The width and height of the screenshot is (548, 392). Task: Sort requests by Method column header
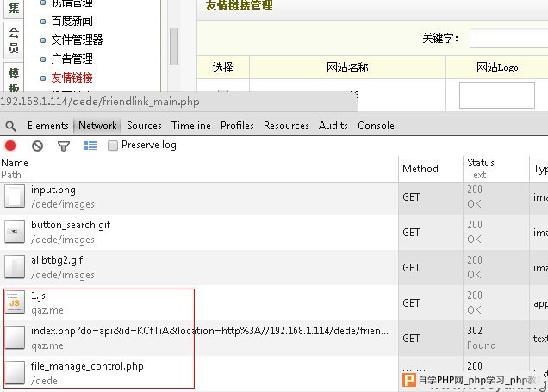tap(420, 169)
